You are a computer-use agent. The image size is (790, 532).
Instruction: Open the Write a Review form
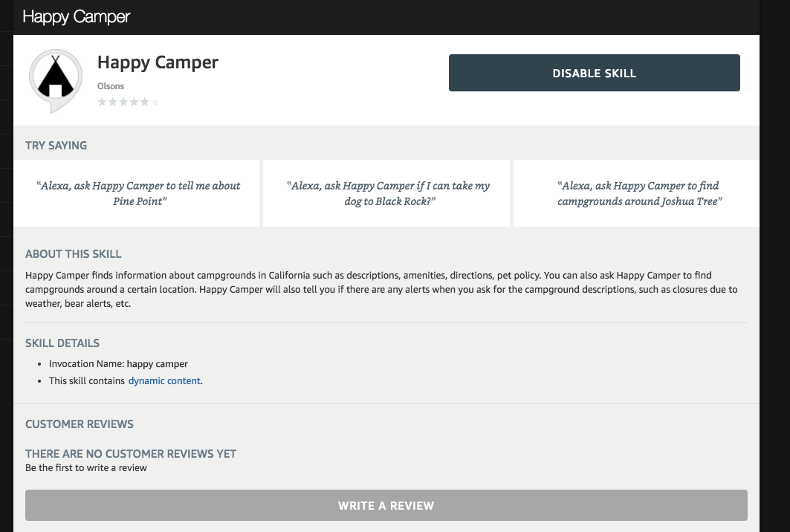pyautogui.click(x=386, y=505)
